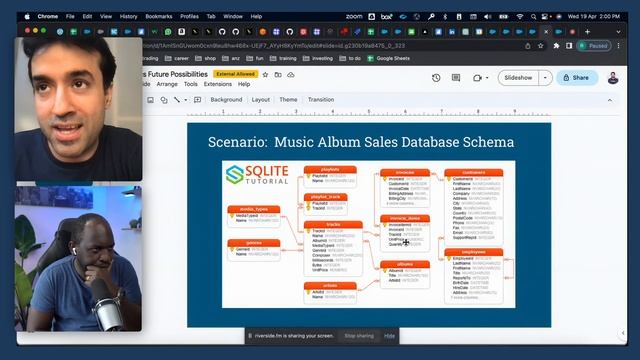Open the WhatsApp tab
The image size is (640, 360).
pos(168,31)
